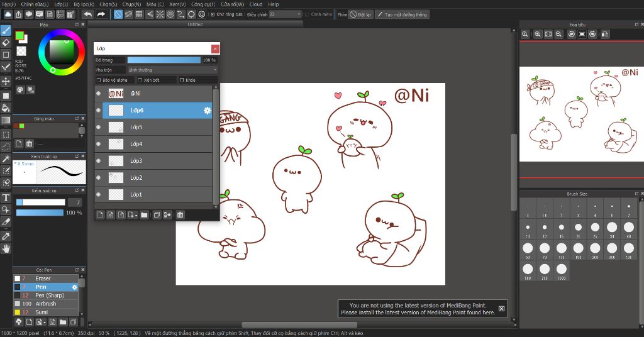
Task: Select the Magic Wand tool
Action: point(6,159)
